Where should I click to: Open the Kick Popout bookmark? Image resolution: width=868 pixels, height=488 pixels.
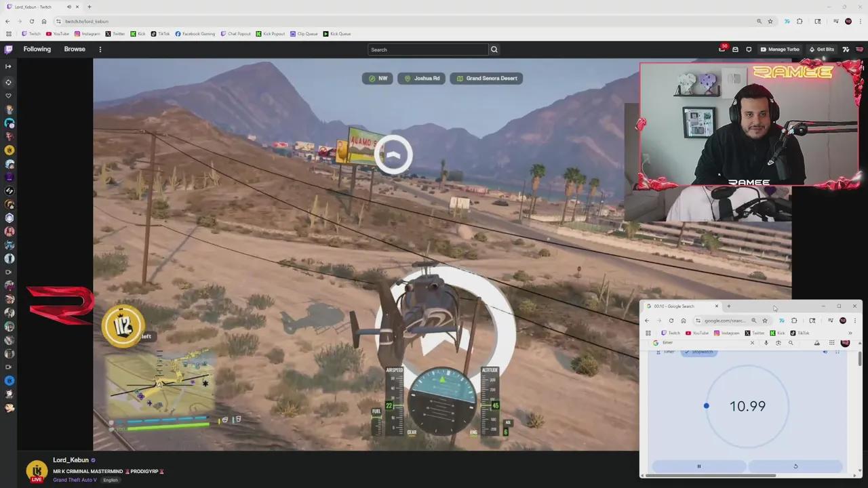click(x=271, y=34)
